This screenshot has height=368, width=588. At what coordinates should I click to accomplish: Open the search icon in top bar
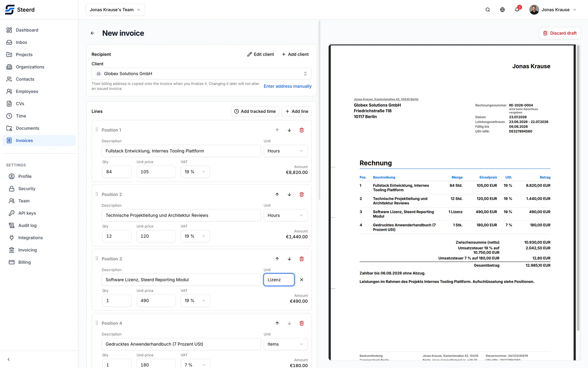(x=488, y=10)
